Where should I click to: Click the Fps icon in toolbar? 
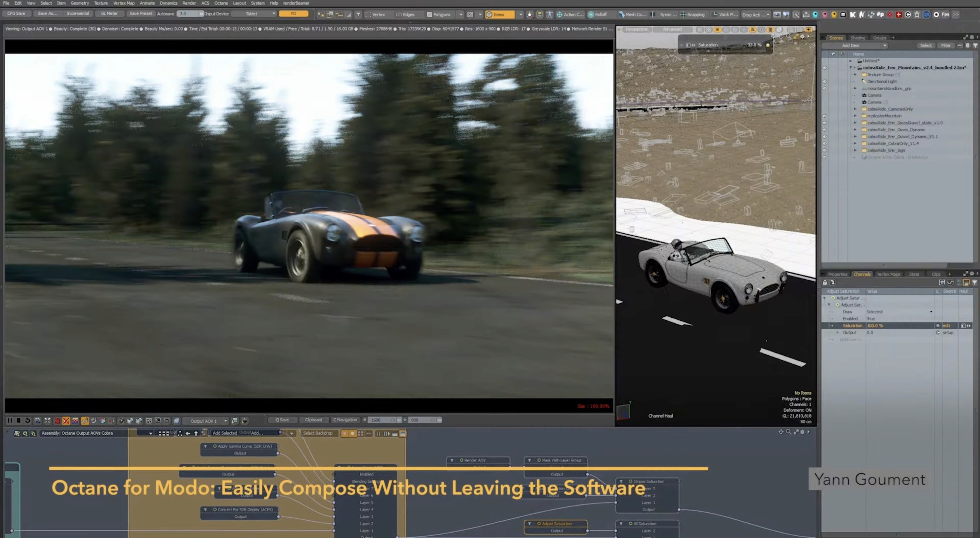pyautogui.click(x=945, y=14)
